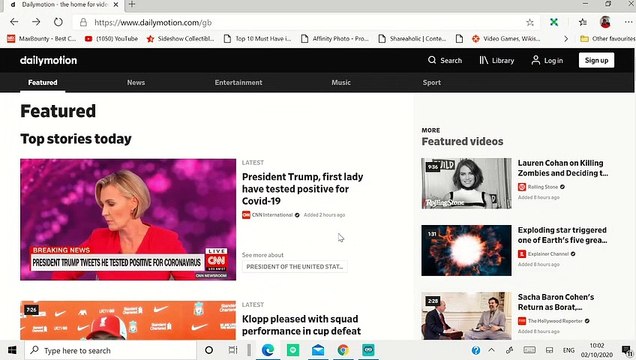Viewport: 636px width, 360px height.
Task: Open Google Chrome from taskbar
Action: [343, 350]
